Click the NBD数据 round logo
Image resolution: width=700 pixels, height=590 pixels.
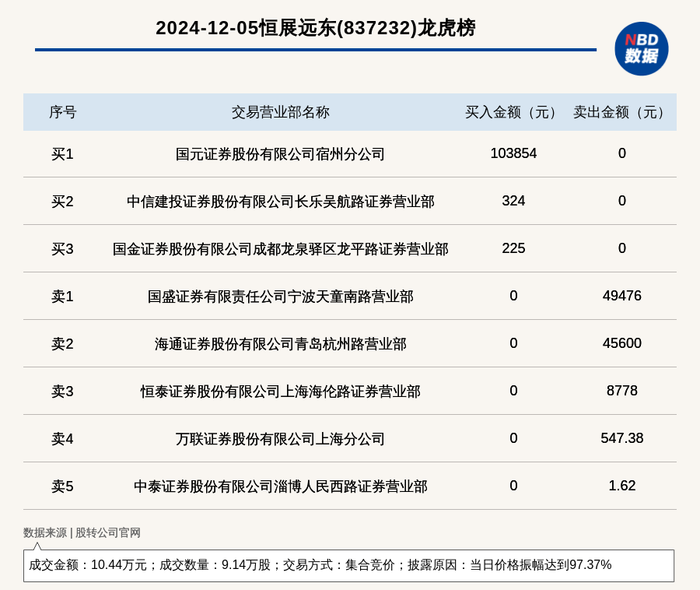tap(641, 49)
